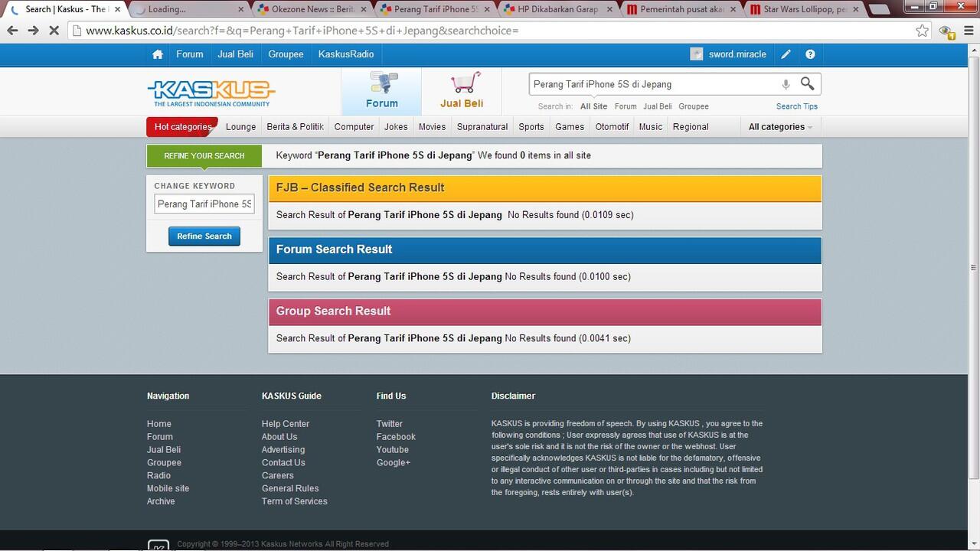Open sword.miracle user avatar
The width and height of the screenshot is (980, 551).
[696, 54]
